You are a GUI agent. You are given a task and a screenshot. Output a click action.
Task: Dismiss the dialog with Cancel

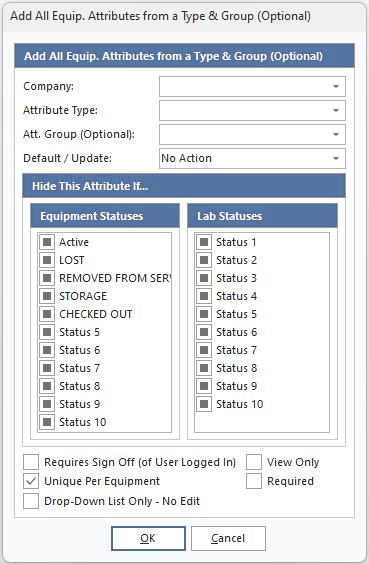coord(228,538)
